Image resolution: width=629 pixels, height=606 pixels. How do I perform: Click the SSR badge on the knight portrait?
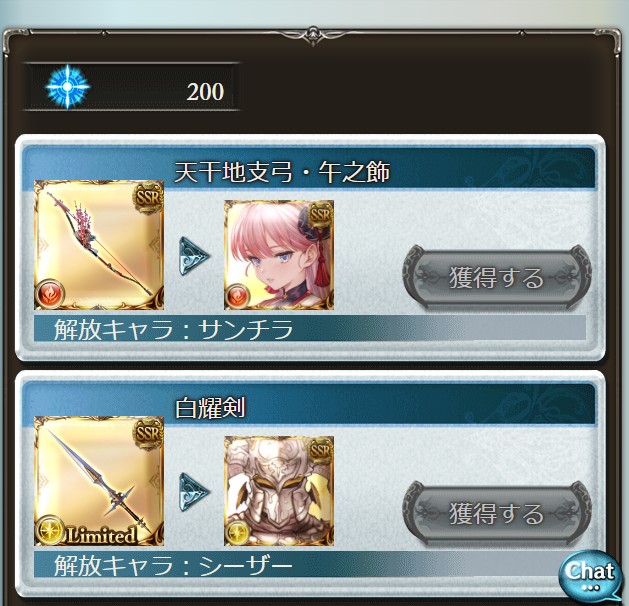(320, 451)
